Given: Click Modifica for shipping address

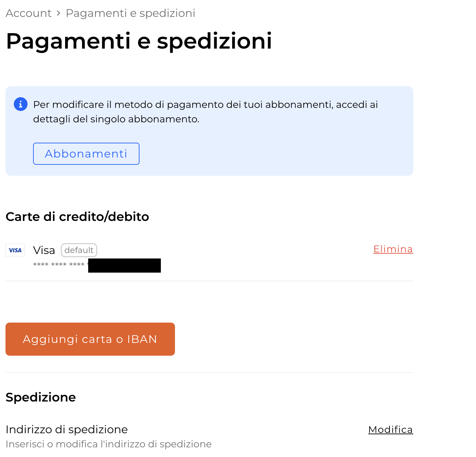Looking at the screenshot, I should point(390,429).
